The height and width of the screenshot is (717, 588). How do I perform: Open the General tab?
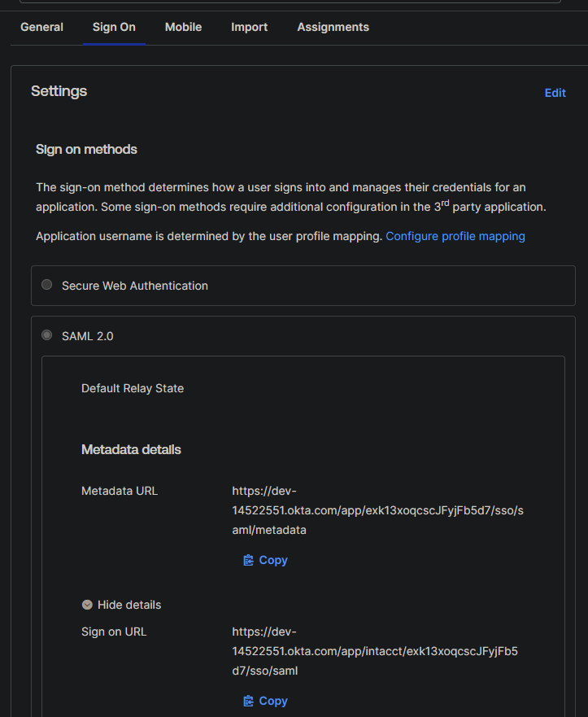(41, 27)
